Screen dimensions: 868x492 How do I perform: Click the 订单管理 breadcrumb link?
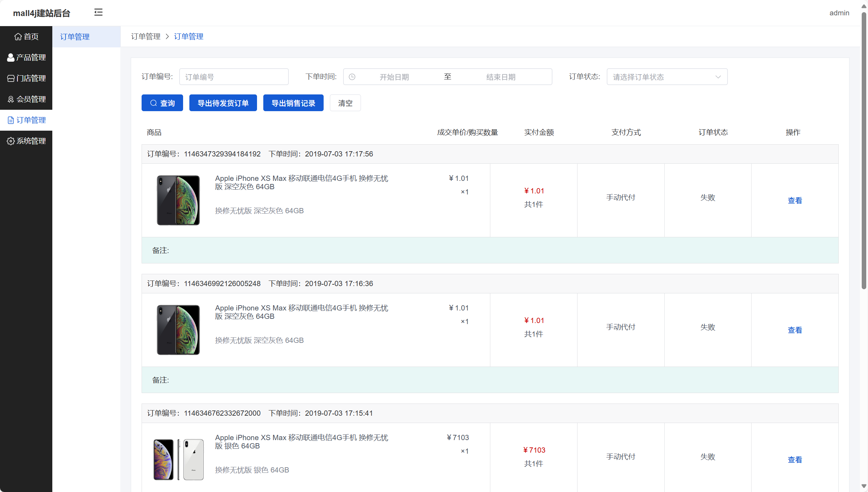coord(189,37)
